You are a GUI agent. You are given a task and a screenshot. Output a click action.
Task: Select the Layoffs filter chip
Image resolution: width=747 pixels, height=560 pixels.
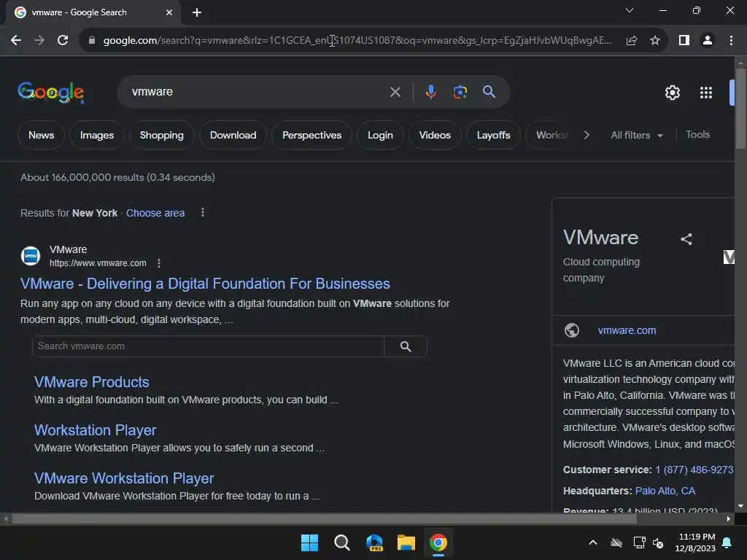(x=493, y=135)
